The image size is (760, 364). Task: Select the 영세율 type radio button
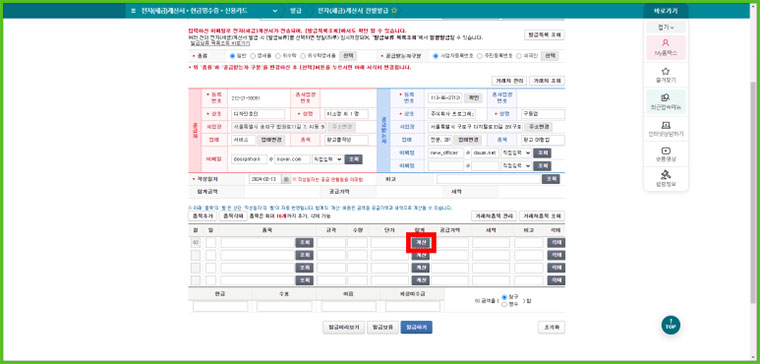click(254, 56)
